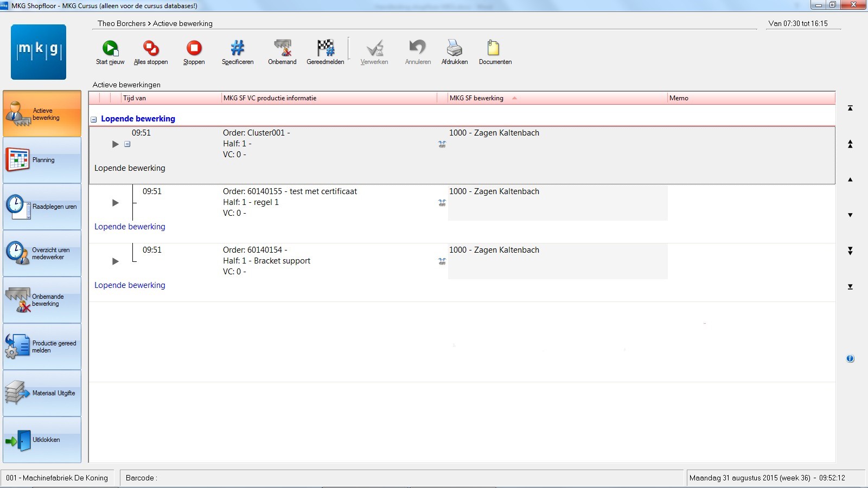Screen dimensions: 868x488
Task: Click the Start nieuw toolbar icon
Action: (x=110, y=48)
